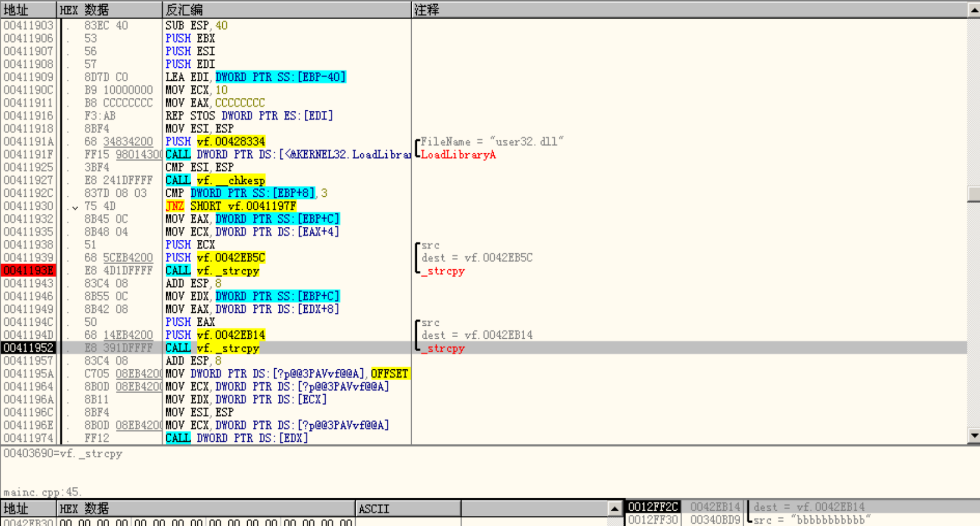Click the FileName = "user32.dll" comment
Viewport: 980px width, 526px height.
point(492,141)
